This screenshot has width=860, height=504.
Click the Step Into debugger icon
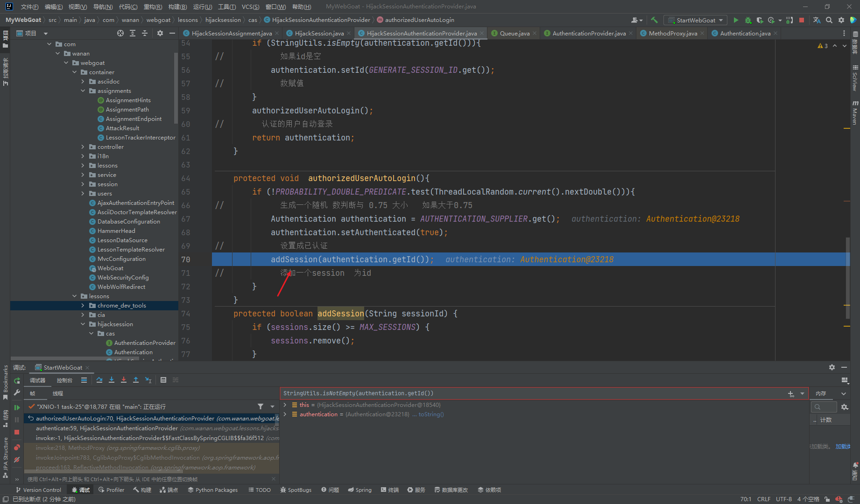(x=112, y=380)
